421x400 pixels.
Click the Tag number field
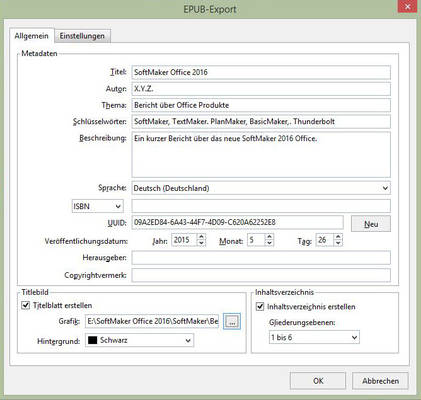click(x=325, y=240)
